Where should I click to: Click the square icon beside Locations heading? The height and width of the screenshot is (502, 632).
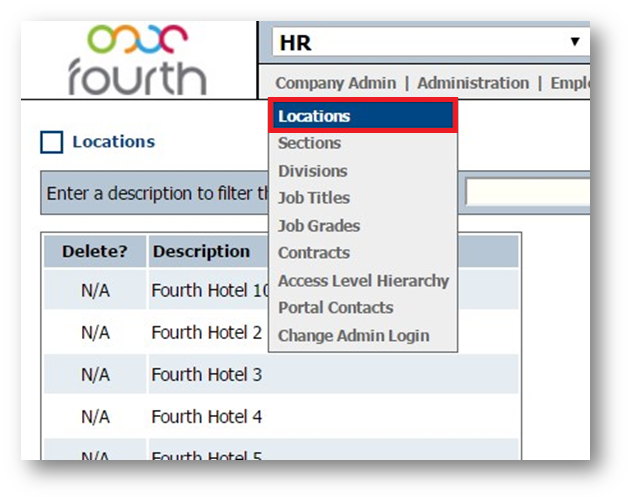coord(52,142)
